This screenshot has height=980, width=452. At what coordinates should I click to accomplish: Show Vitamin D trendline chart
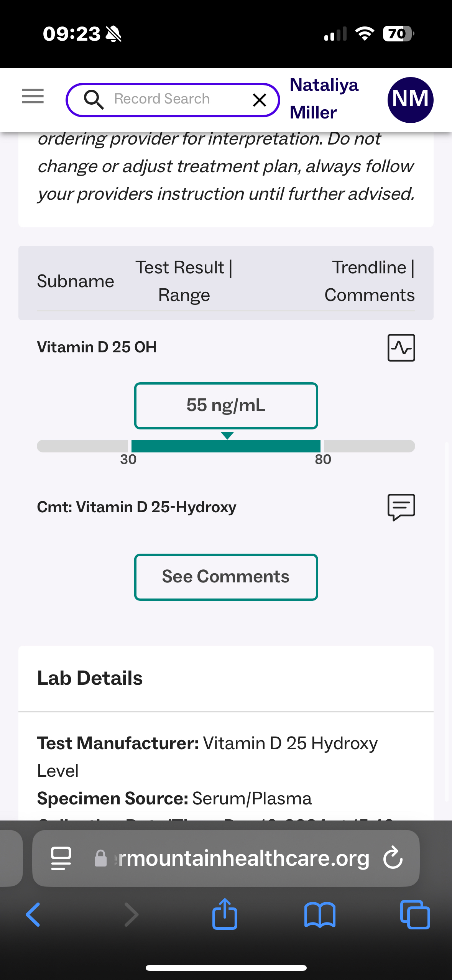pyautogui.click(x=401, y=348)
